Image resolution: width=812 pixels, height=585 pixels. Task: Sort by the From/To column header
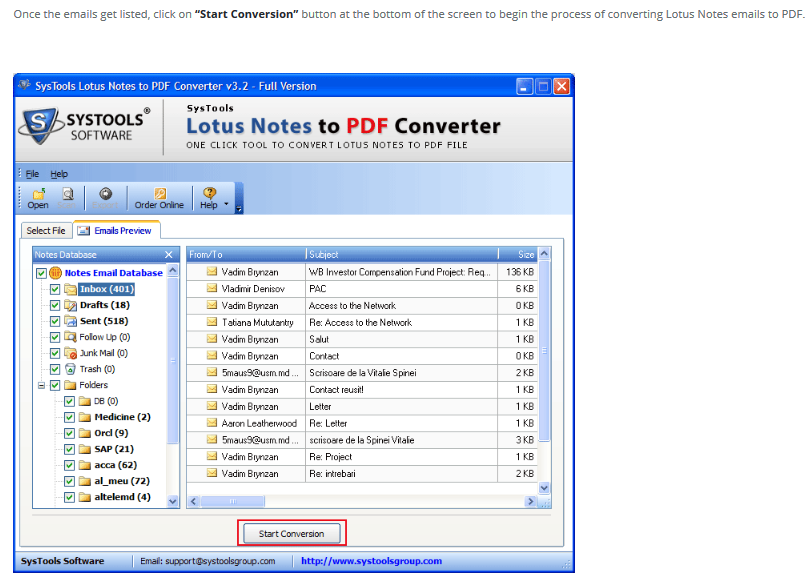pyautogui.click(x=246, y=254)
